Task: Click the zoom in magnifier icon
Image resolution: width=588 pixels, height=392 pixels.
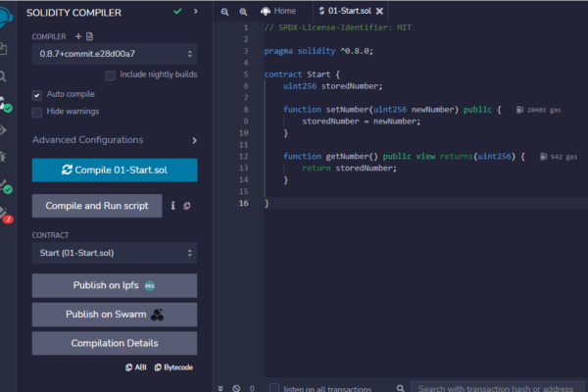Action: (x=243, y=11)
